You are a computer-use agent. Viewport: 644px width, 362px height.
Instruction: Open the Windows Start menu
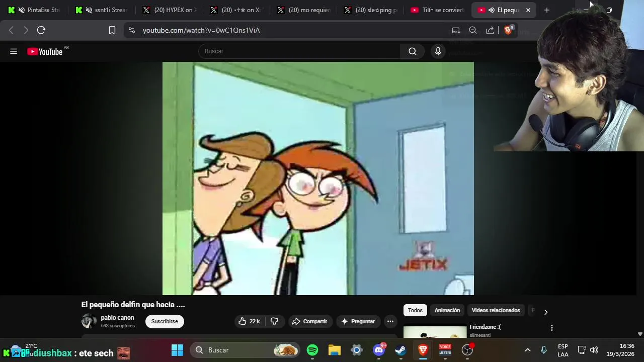(177, 350)
